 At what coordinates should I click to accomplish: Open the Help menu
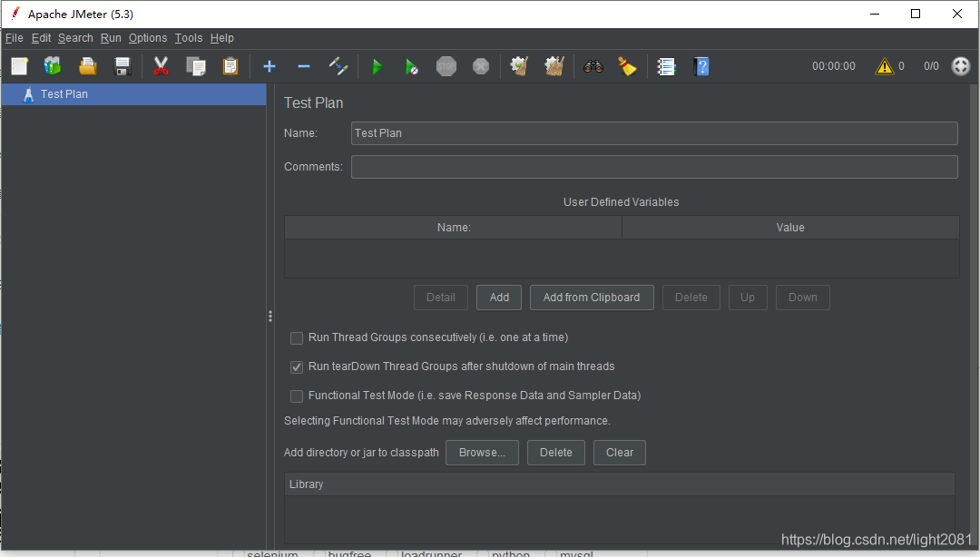click(222, 38)
